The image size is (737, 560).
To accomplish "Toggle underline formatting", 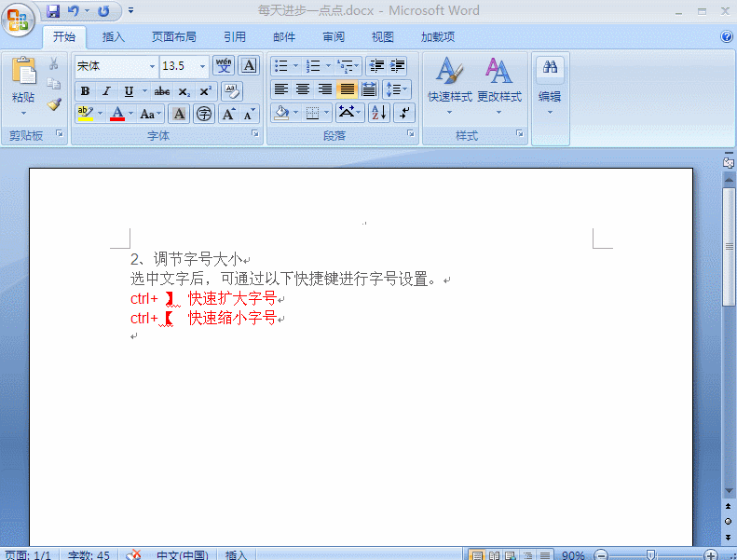I will (x=129, y=90).
